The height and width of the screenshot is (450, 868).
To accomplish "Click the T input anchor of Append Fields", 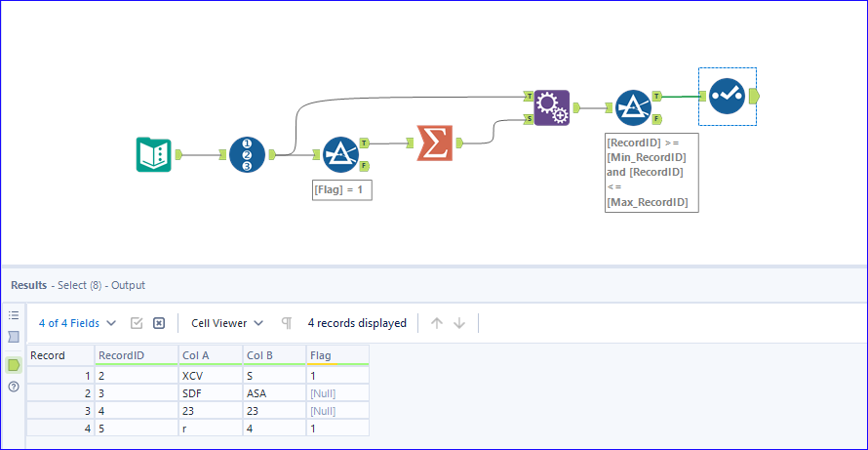I will click(528, 97).
